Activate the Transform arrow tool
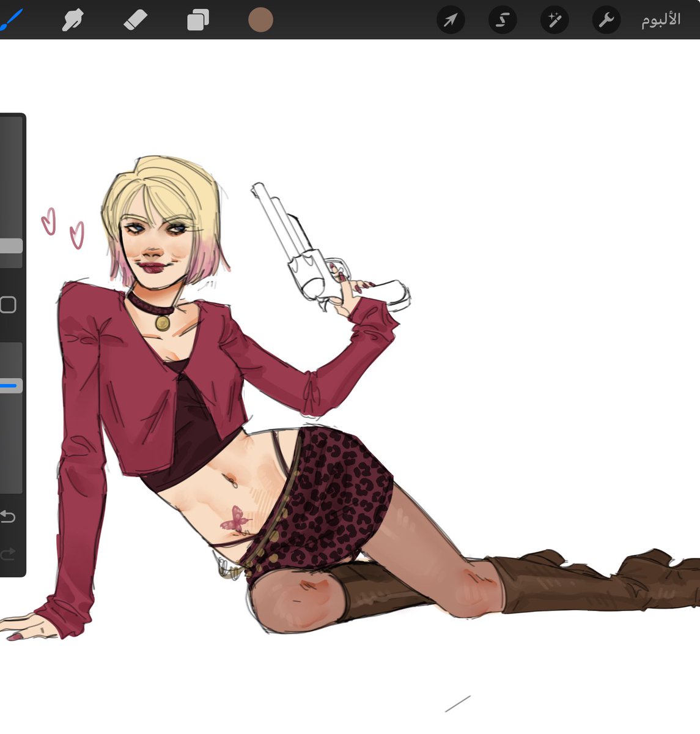700x734 pixels. click(451, 20)
